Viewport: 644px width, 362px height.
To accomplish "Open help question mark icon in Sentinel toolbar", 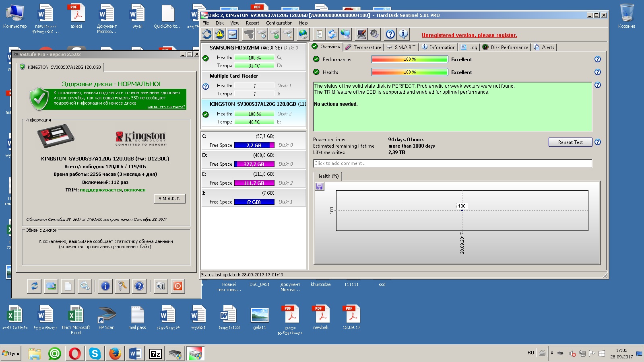I will pos(390,34).
